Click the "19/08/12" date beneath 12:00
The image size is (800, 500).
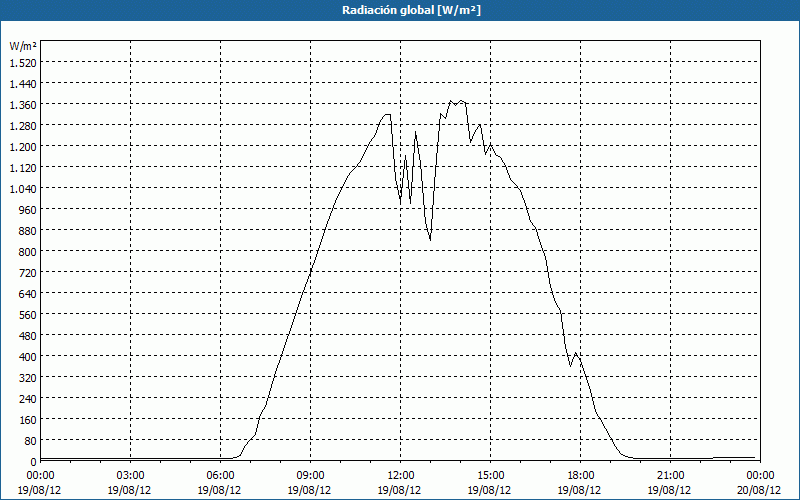(399, 490)
